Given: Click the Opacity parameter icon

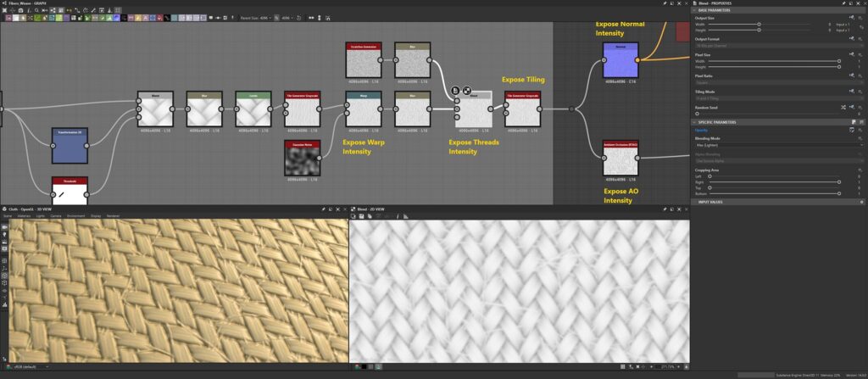Looking at the screenshot, I should (x=851, y=130).
